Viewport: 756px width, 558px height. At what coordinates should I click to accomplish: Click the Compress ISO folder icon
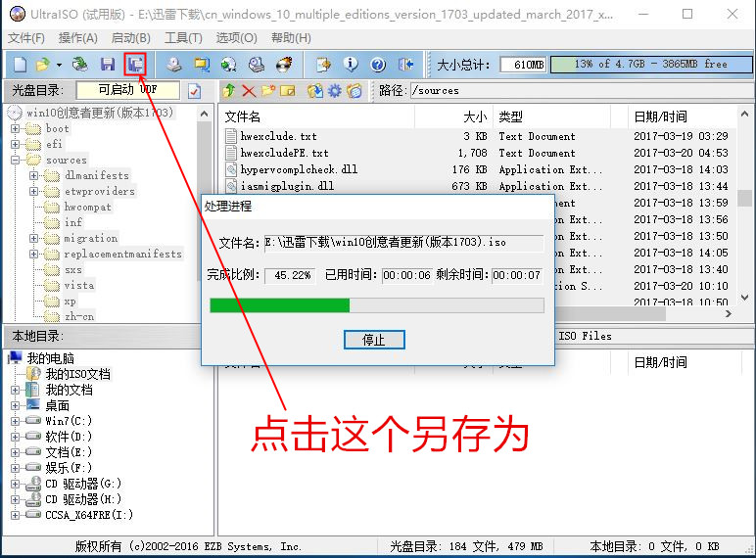(x=202, y=64)
